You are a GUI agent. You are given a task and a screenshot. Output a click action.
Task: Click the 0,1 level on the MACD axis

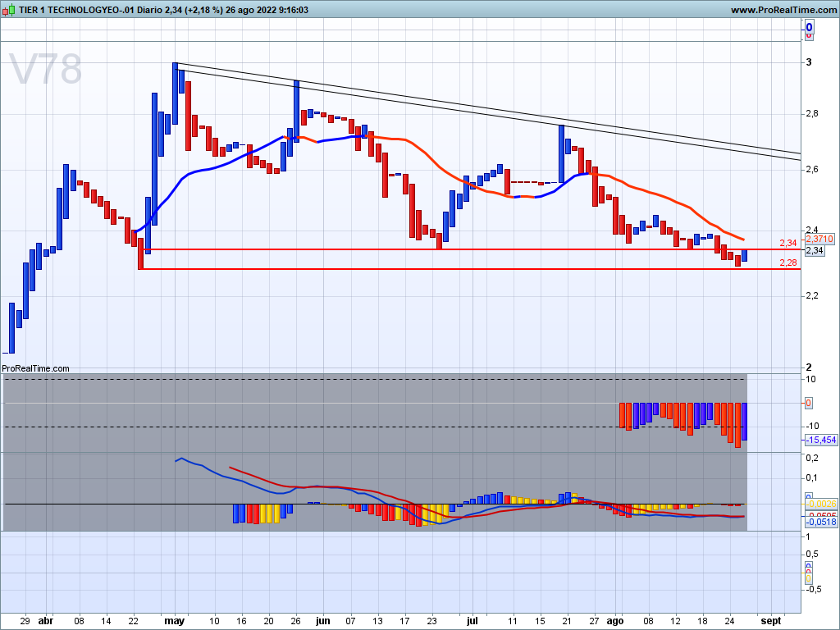[812, 478]
